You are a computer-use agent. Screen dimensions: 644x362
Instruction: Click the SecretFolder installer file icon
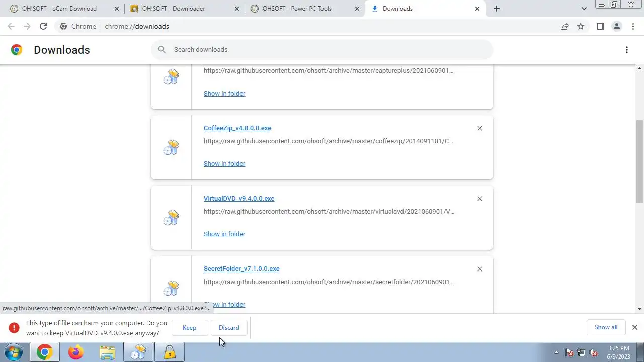coord(171,288)
